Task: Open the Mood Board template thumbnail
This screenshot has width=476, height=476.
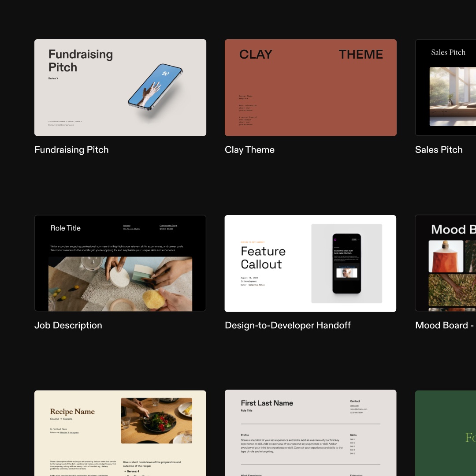Action: click(445, 263)
